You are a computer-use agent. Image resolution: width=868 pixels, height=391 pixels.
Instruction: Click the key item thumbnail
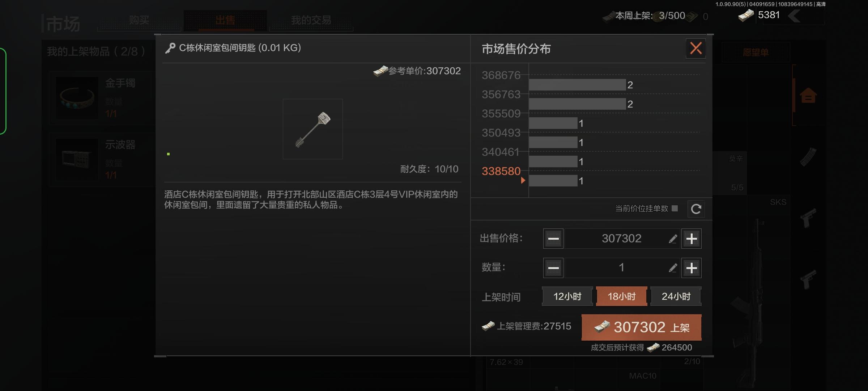tap(313, 129)
